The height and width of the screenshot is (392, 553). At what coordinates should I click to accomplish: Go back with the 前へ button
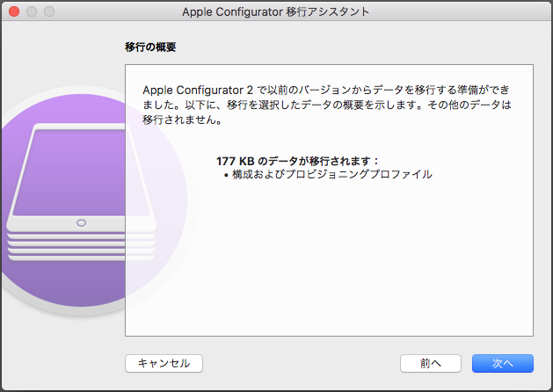point(430,363)
